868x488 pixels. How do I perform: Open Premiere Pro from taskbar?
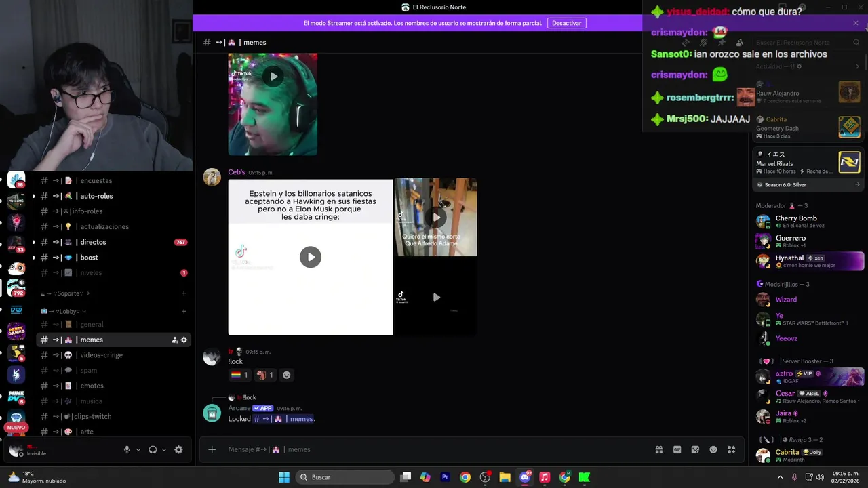click(x=445, y=477)
